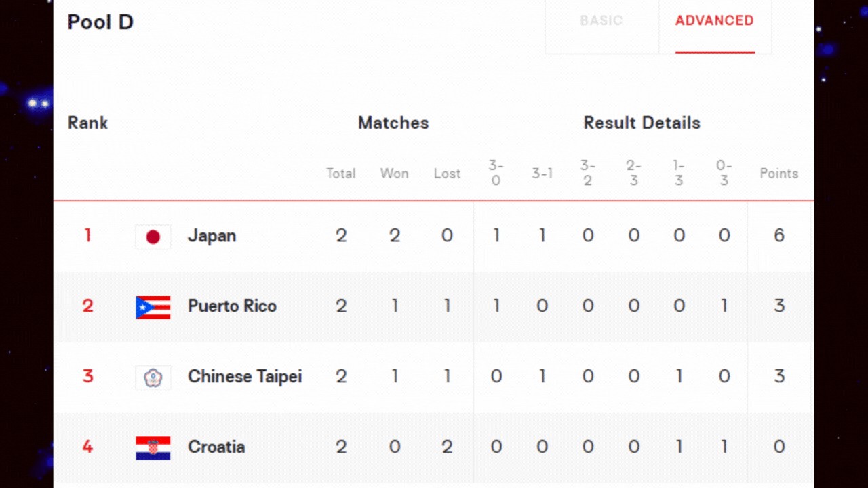The height and width of the screenshot is (488, 868).
Task: Click the Result Details header
Action: 642,123
